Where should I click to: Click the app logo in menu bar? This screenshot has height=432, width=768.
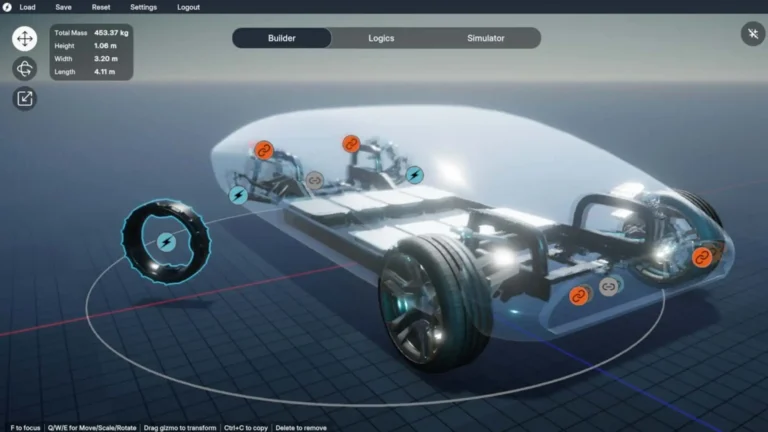tap(6, 7)
